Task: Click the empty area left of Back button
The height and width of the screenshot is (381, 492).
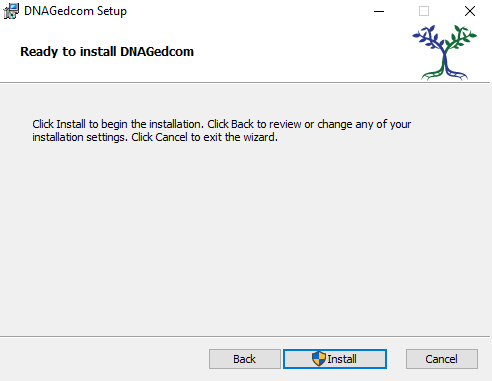Action: pos(103,359)
